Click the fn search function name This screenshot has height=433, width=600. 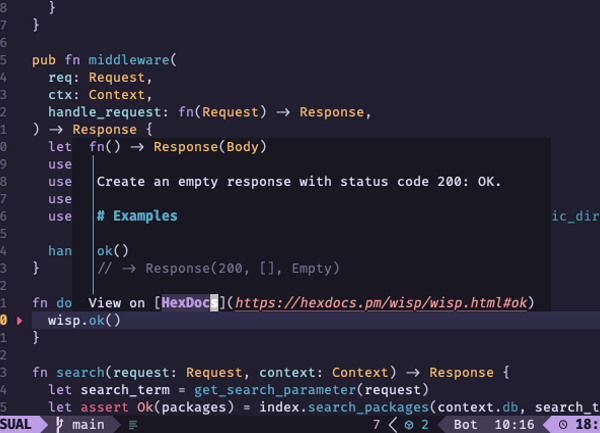coord(82,372)
